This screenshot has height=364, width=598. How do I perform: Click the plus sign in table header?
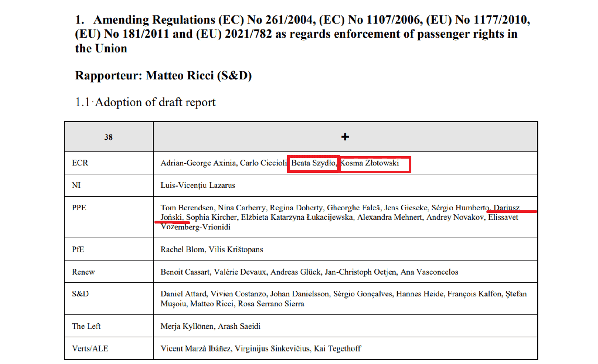(345, 137)
